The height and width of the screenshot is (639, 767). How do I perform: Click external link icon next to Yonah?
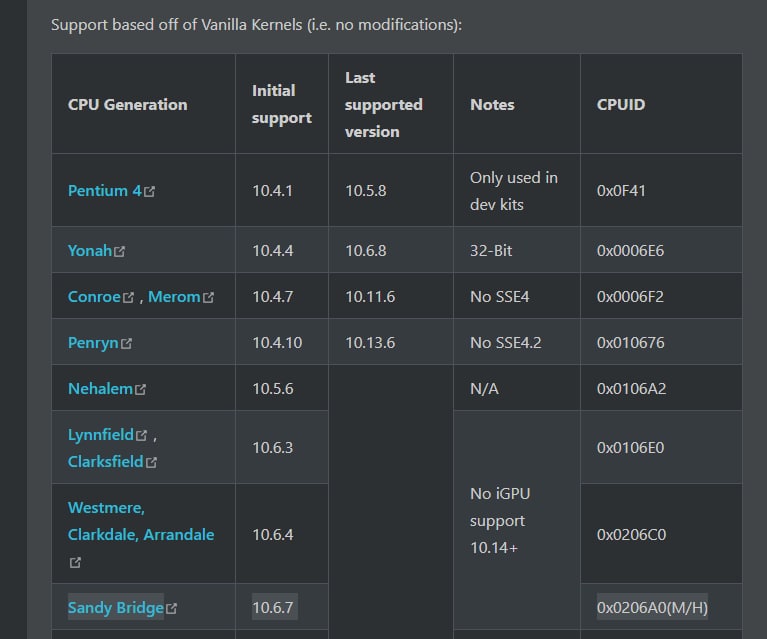(120, 252)
